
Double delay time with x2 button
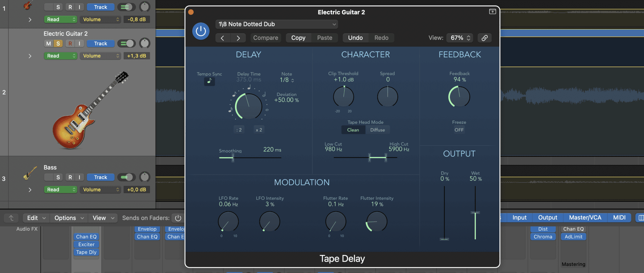(x=259, y=130)
